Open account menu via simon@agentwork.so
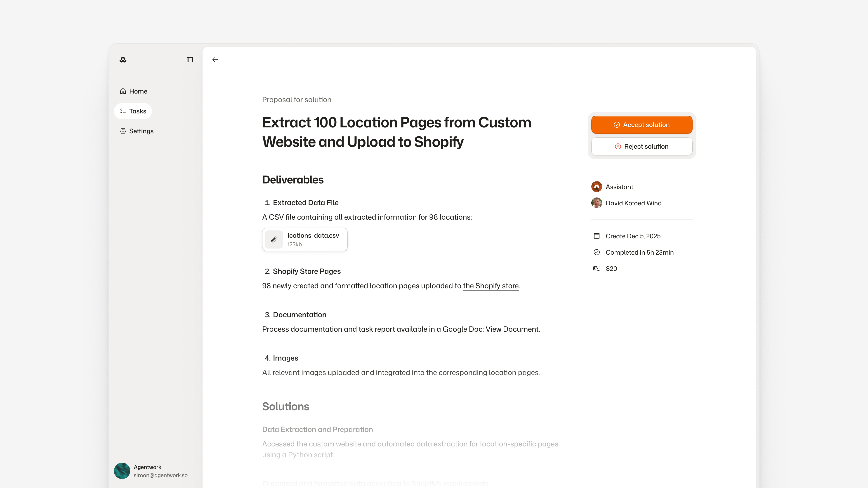Image resolution: width=868 pixels, height=488 pixels. point(160,475)
